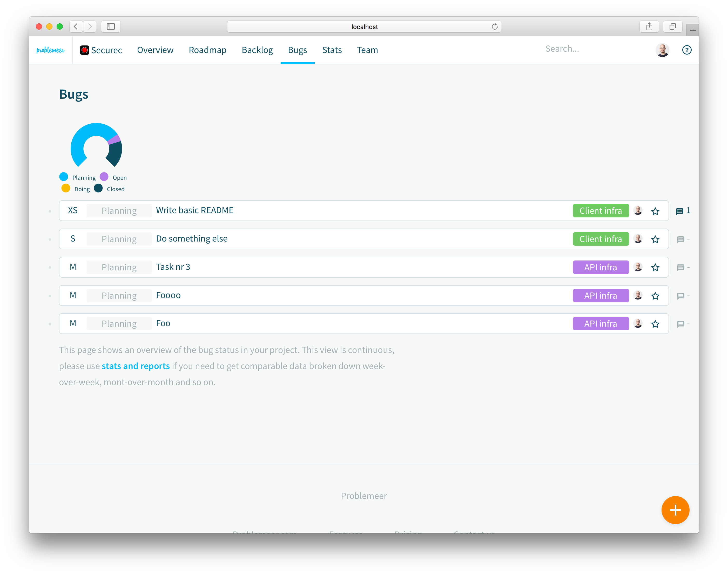Screen dimensions: 728x575
Task: Change Planning status on Task nr 3
Action: pos(119,267)
